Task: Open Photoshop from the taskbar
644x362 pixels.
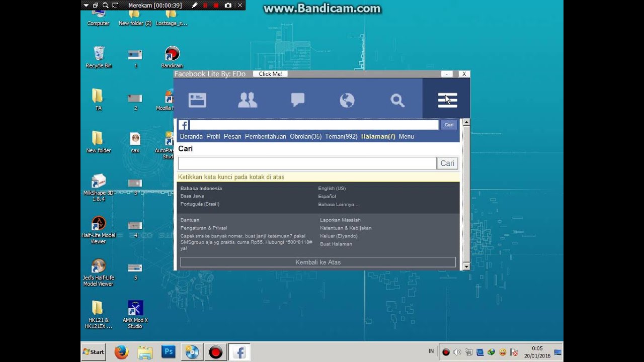Action: 168,352
